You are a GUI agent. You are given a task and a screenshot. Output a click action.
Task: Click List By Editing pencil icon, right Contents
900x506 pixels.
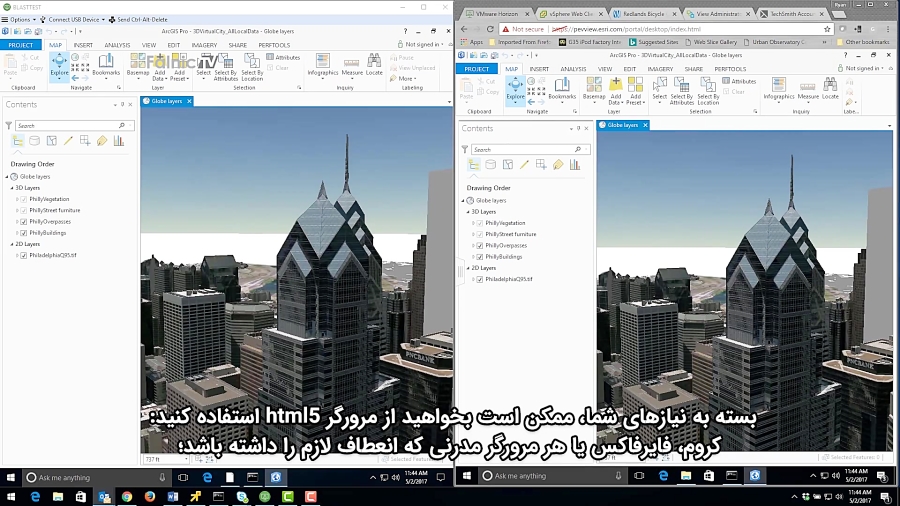pos(524,165)
